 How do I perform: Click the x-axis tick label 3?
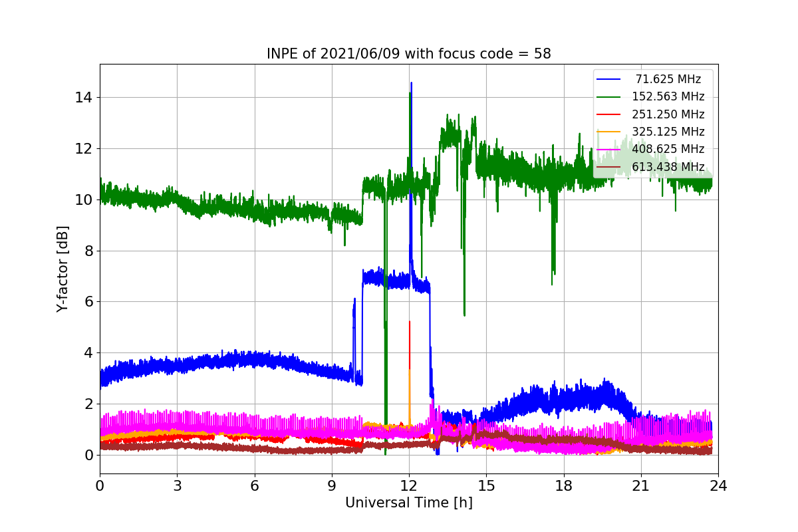pyautogui.click(x=177, y=486)
